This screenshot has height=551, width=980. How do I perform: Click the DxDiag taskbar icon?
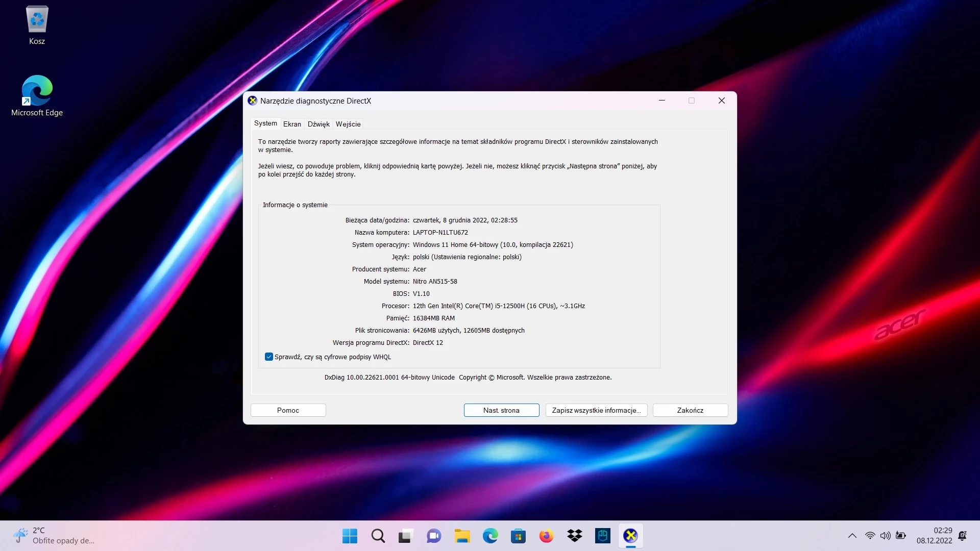click(630, 536)
